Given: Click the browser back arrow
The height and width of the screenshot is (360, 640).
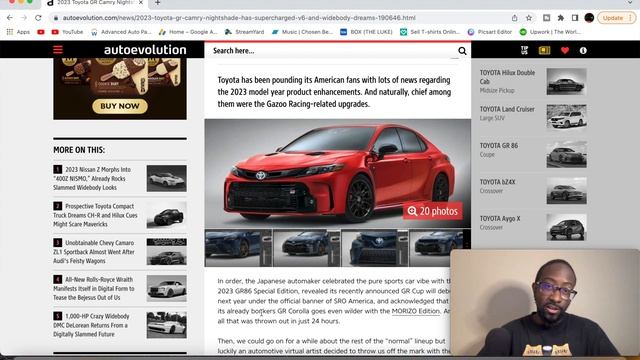Looking at the screenshot, I should click(x=10, y=18).
